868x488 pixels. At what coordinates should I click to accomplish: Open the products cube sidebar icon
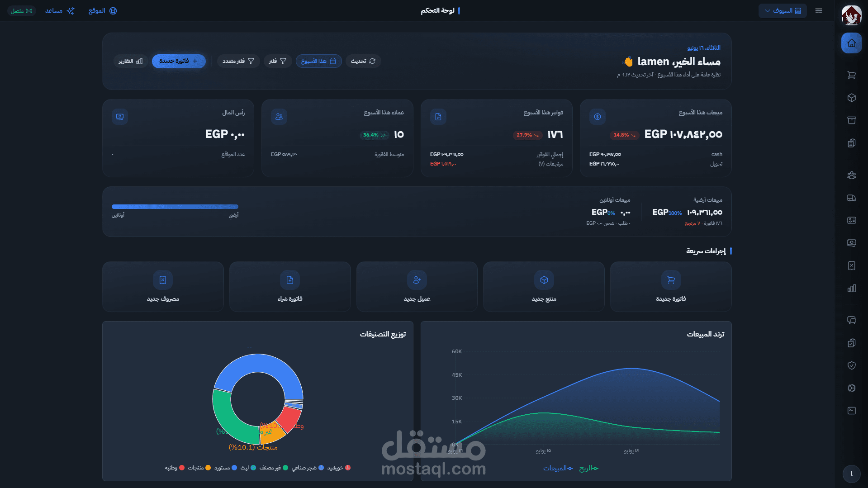pyautogui.click(x=851, y=98)
